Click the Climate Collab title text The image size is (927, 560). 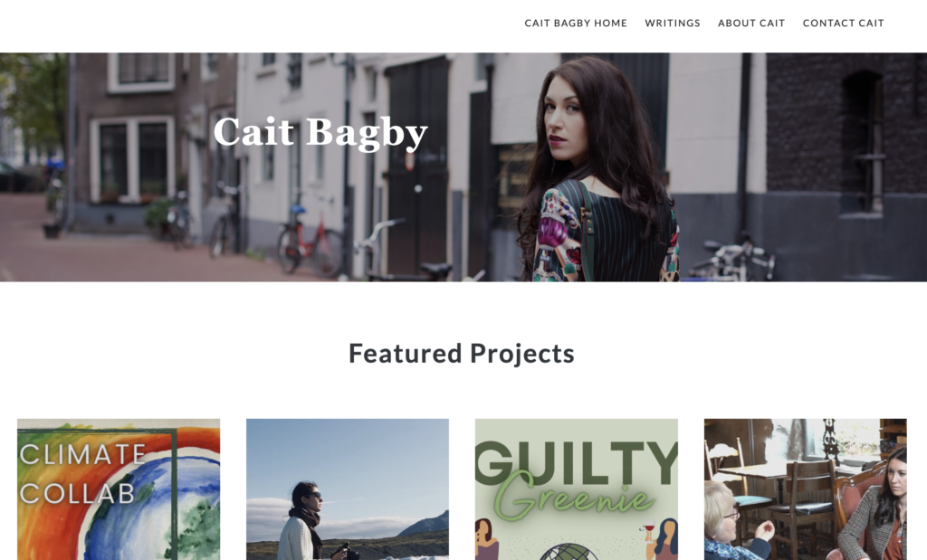(x=81, y=474)
